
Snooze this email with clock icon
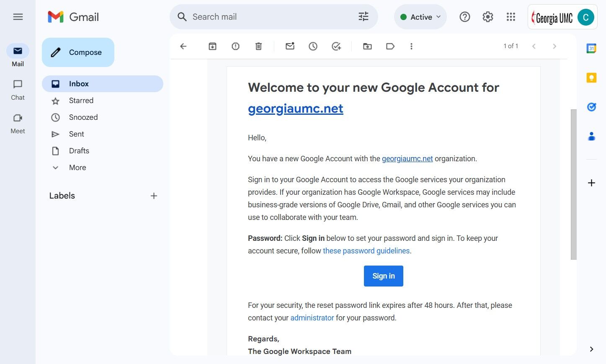pos(313,46)
